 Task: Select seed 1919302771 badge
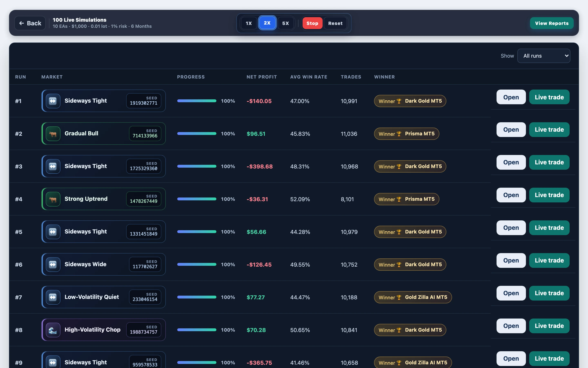click(x=144, y=101)
